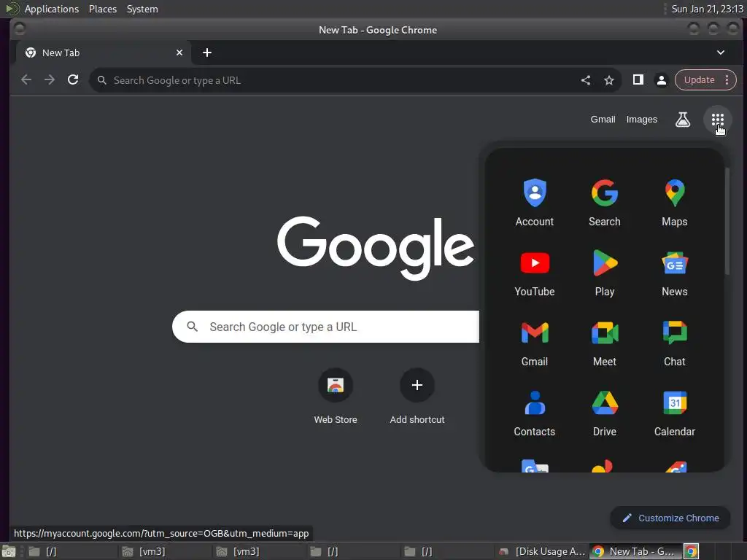Reload the current page

click(x=73, y=79)
